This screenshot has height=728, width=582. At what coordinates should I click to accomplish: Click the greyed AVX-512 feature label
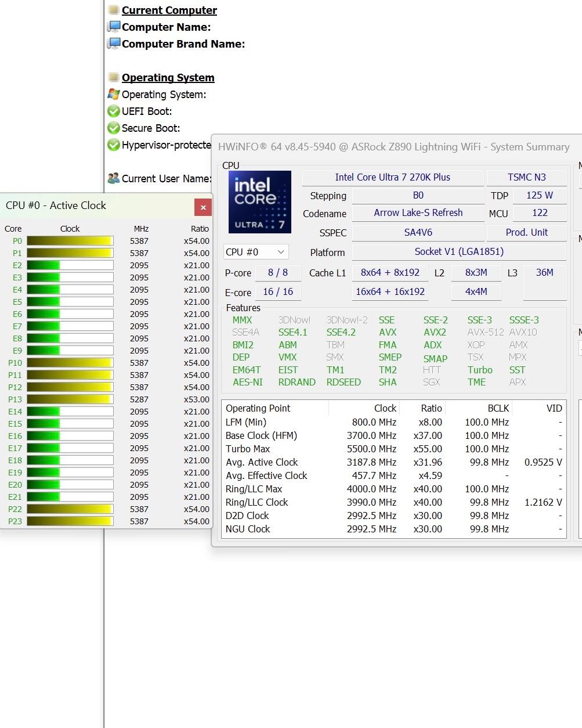tap(486, 333)
